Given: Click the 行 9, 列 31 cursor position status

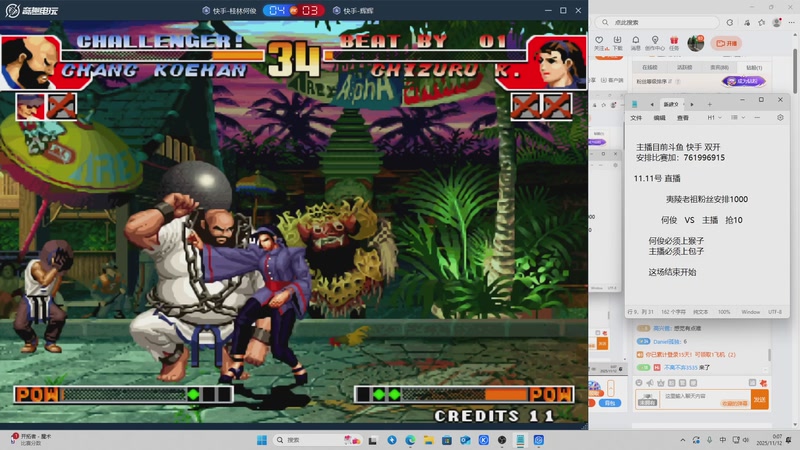Looking at the screenshot, I should coord(640,312).
